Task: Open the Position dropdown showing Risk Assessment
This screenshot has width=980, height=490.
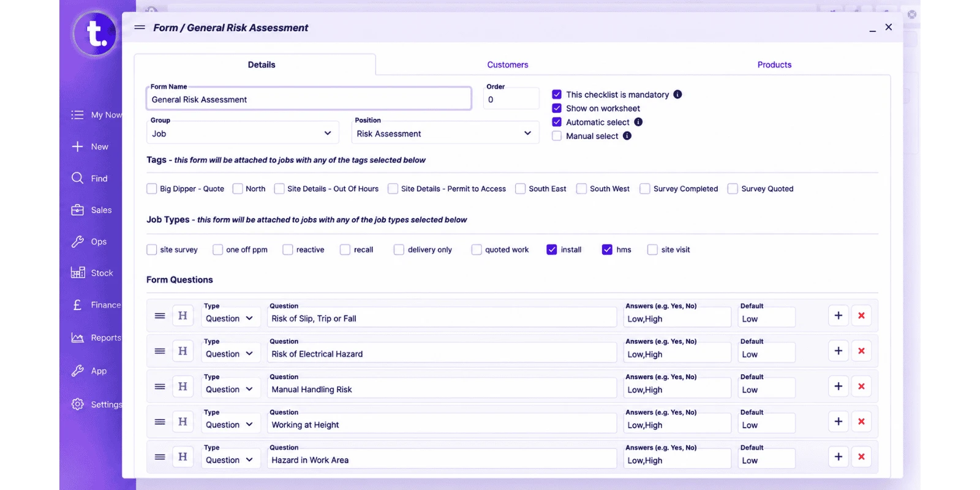Action: click(x=445, y=134)
